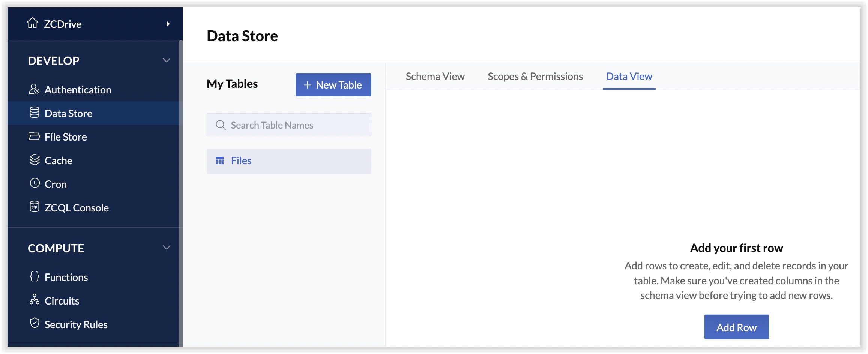Select the Data View tab
868x354 pixels.
tap(629, 76)
